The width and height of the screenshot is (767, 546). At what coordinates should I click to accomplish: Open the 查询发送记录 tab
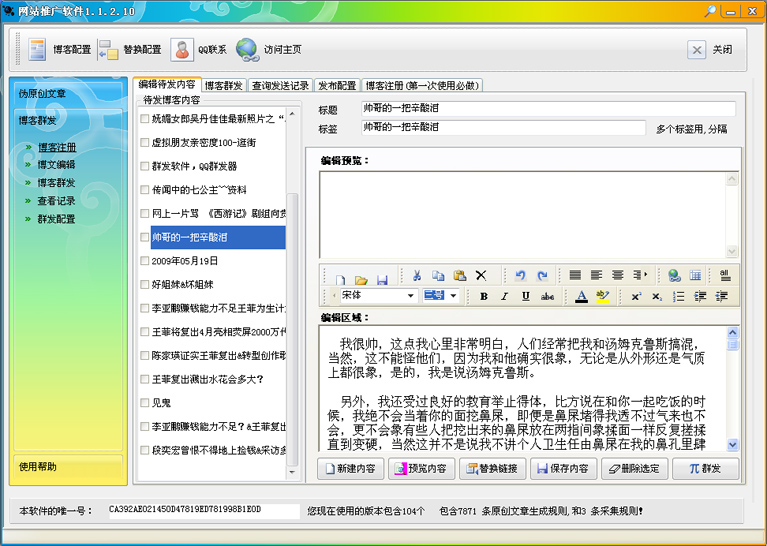pyautogui.click(x=280, y=86)
